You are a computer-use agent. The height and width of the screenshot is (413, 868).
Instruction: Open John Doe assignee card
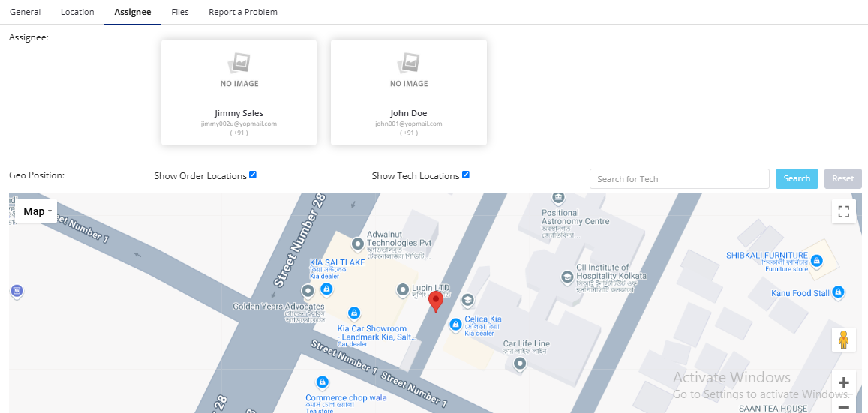pos(409,92)
